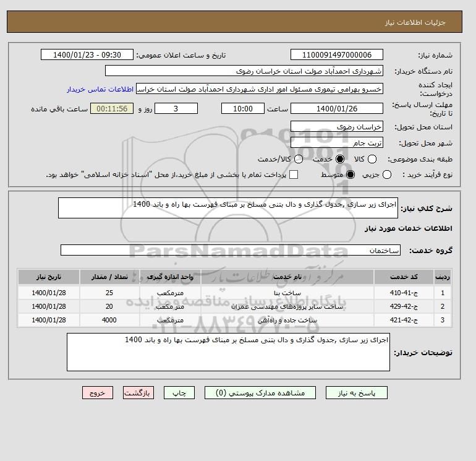Click the گروه خدمت field ساختمان
The width and height of the screenshot is (476, 461).
coord(231,250)
